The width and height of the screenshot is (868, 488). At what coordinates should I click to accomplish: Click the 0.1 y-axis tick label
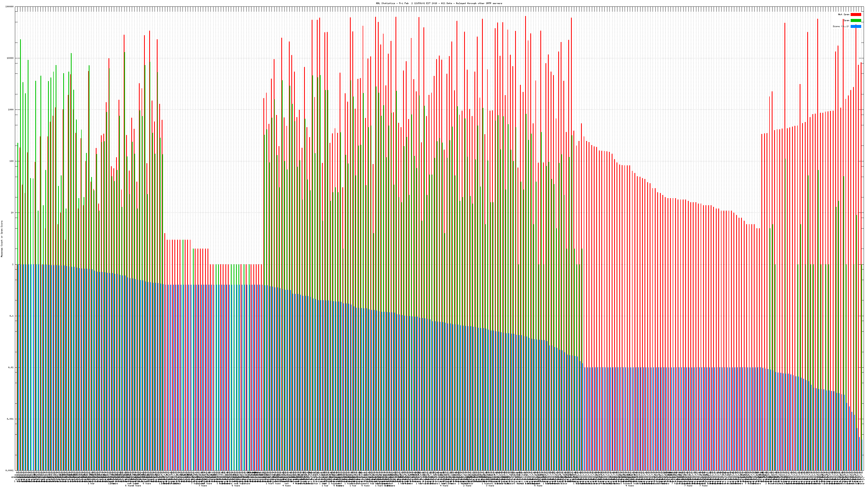[x=11, y=316]
